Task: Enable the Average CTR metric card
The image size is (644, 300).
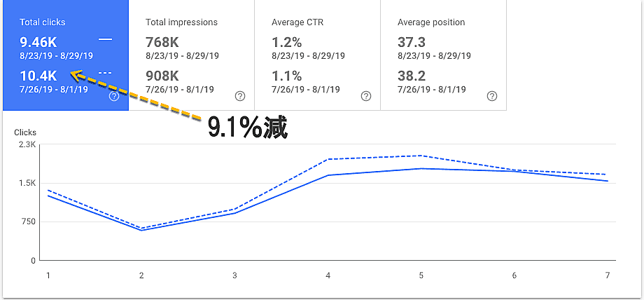Action: pos(317,21)
